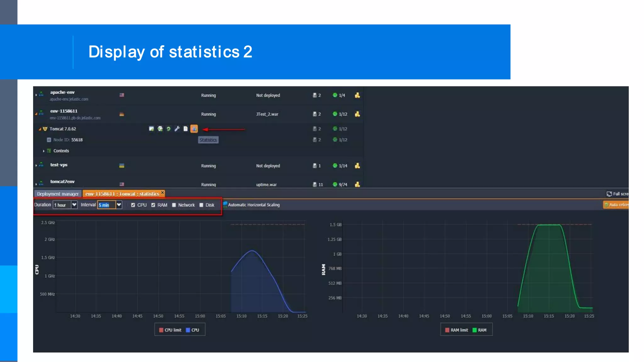The height and width of the screenshot is (362, 644).
Task: Click the Contexts list icon
Action: pos(49,151)
